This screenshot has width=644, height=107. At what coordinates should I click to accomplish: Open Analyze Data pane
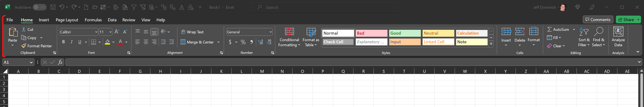point(618,37)
